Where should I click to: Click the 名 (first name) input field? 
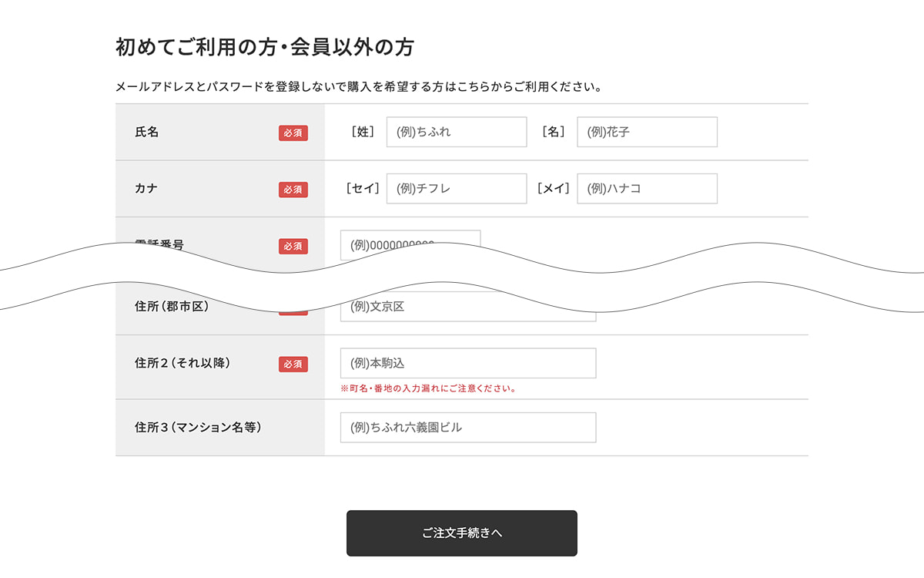(647, 132)
